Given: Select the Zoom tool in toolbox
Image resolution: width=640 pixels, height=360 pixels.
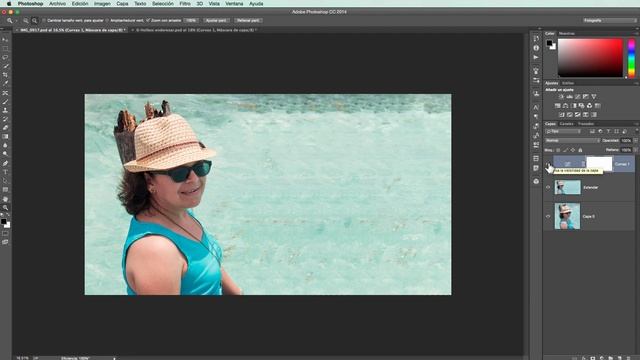Looking at the screenshot, I should 5,207.
